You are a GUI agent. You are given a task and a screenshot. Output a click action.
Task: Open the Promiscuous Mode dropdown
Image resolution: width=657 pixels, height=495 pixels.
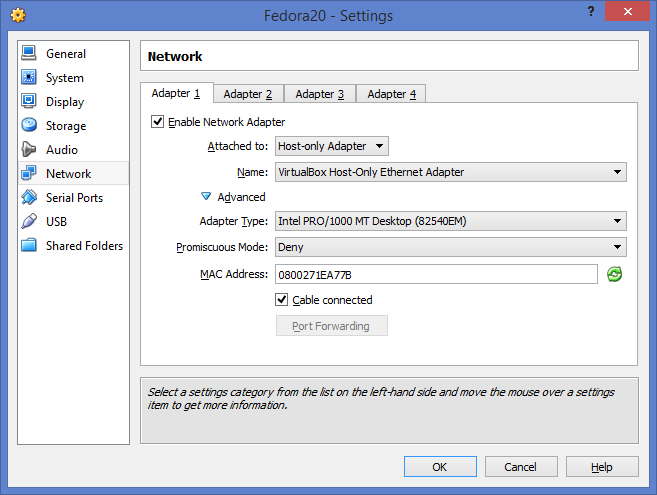click(450, 247)
